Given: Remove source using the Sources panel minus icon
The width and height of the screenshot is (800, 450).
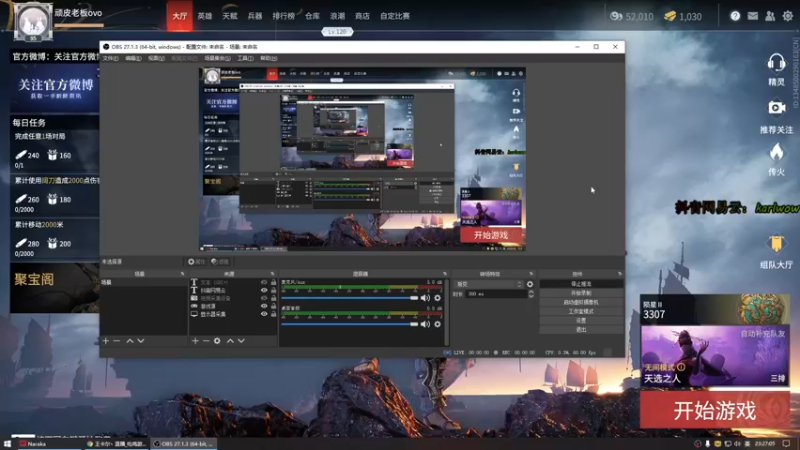Looking at the screenshot, I should 206,341.
